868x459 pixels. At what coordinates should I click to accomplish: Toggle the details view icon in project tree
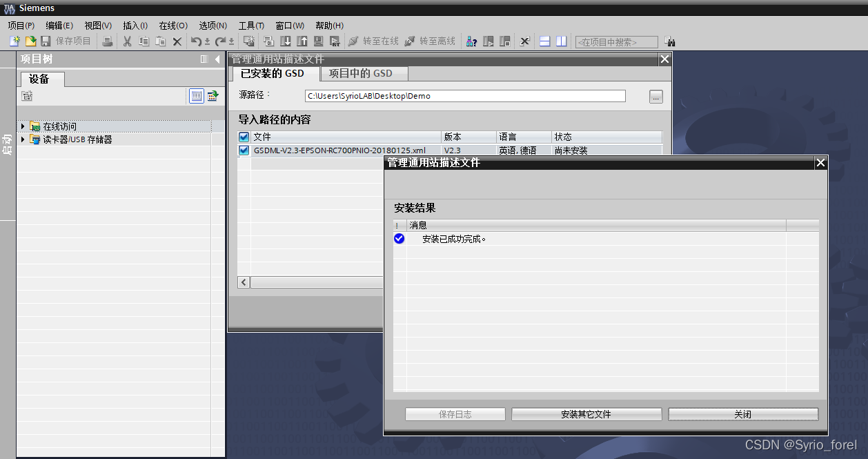click(x=197, y=96)
